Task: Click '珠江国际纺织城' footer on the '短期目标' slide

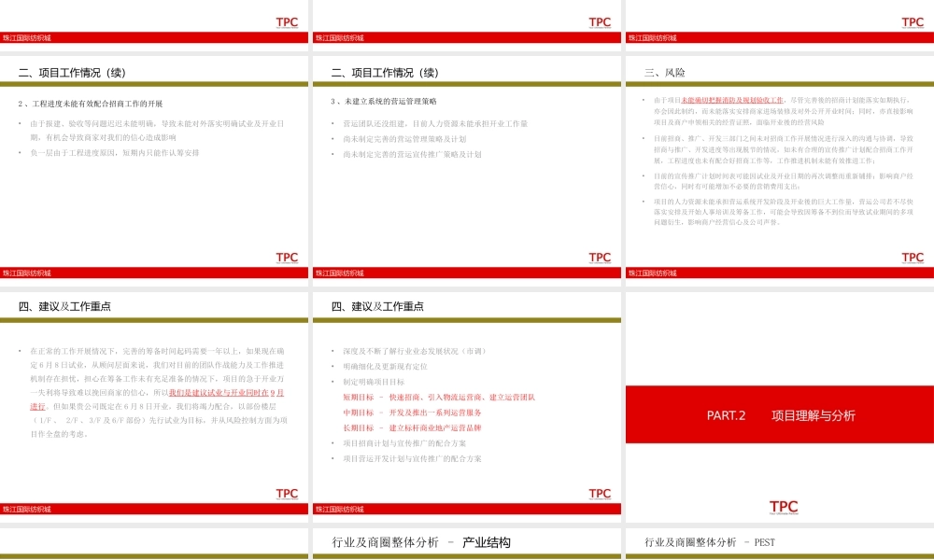Action: pyautogui.click(x=340, y=510)
